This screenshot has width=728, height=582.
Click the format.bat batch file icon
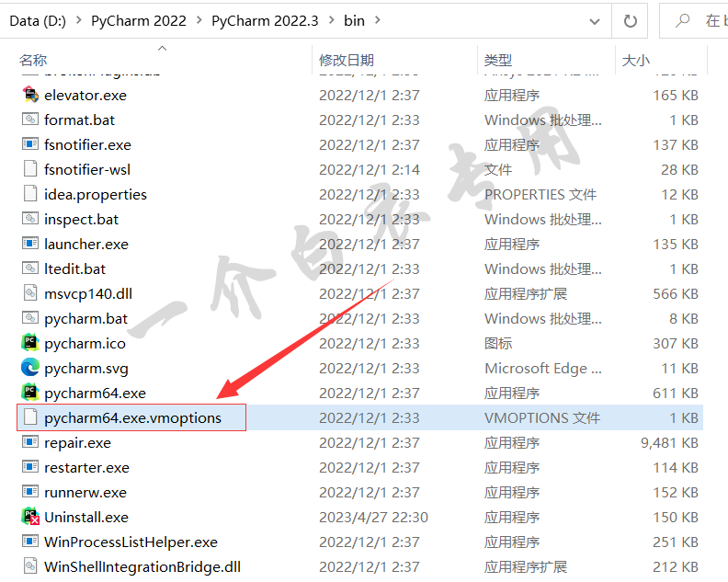(30, 120)
